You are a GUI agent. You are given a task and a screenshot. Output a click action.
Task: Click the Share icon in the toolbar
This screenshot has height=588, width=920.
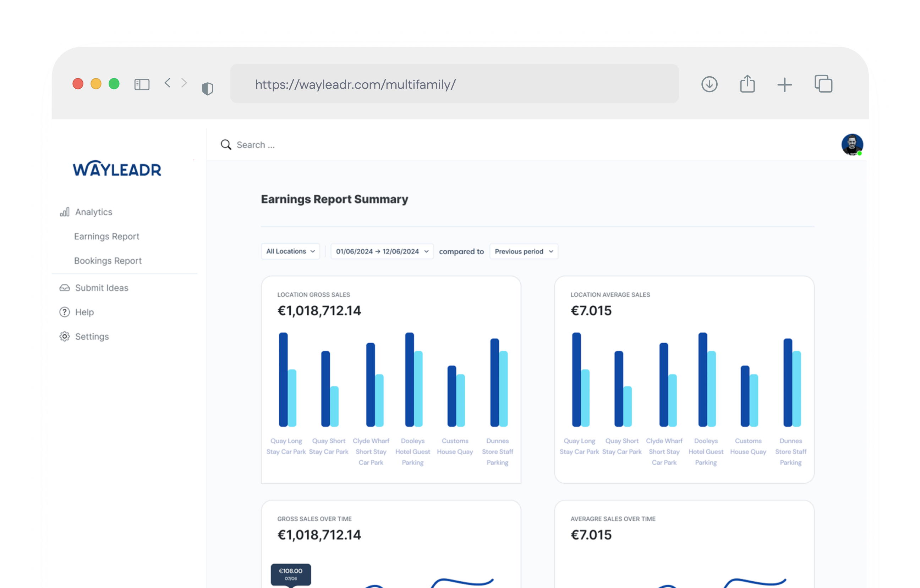[747, 84]
